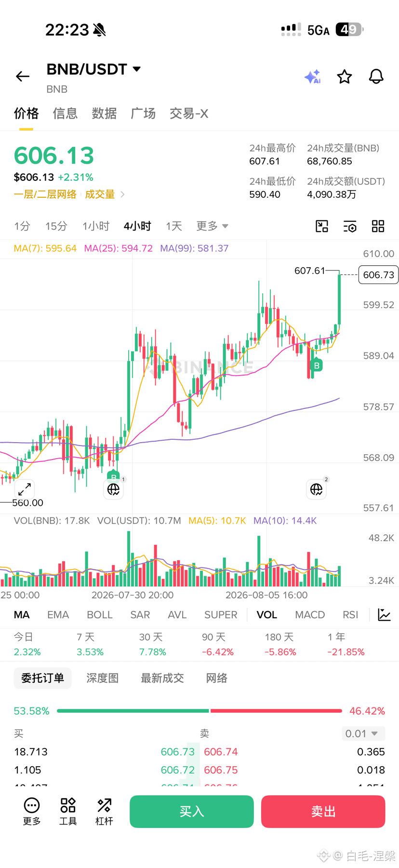Viewport: 399px width, 868px height.
Task: Toggle the EMA indicator
Action: (x=58, y=615)
